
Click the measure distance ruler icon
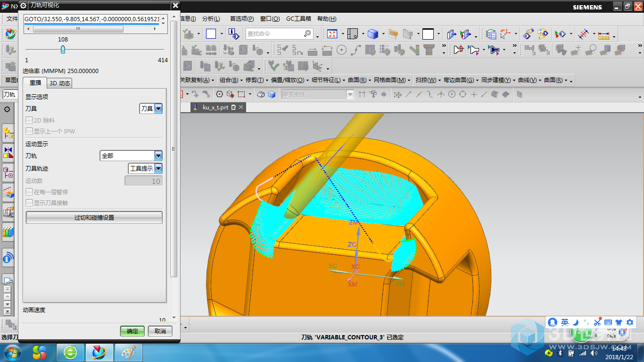pyautogui.click(x=604, y=34)
